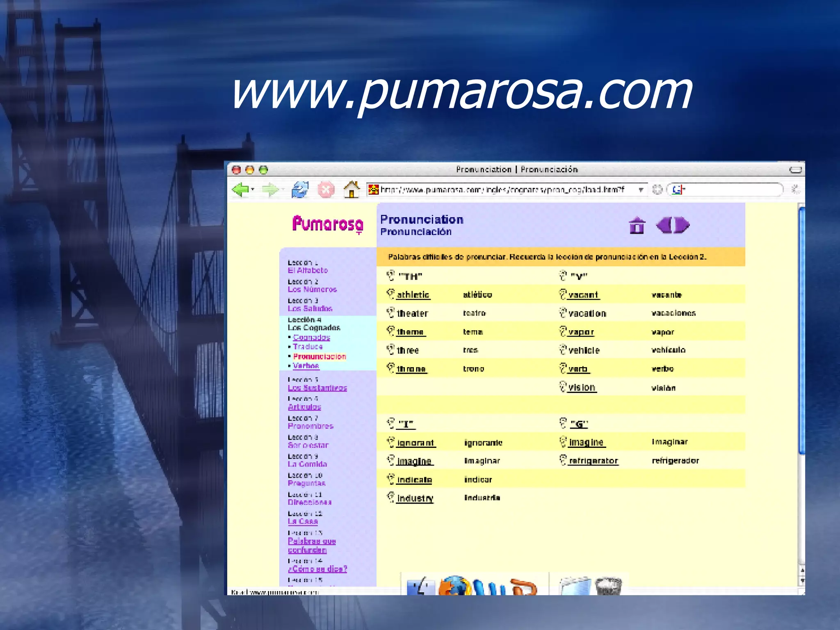The width and height of the screenshot is (840, 630).
Task: Open Los Saludos lesson in sidebar
Action: pos(310,308)
